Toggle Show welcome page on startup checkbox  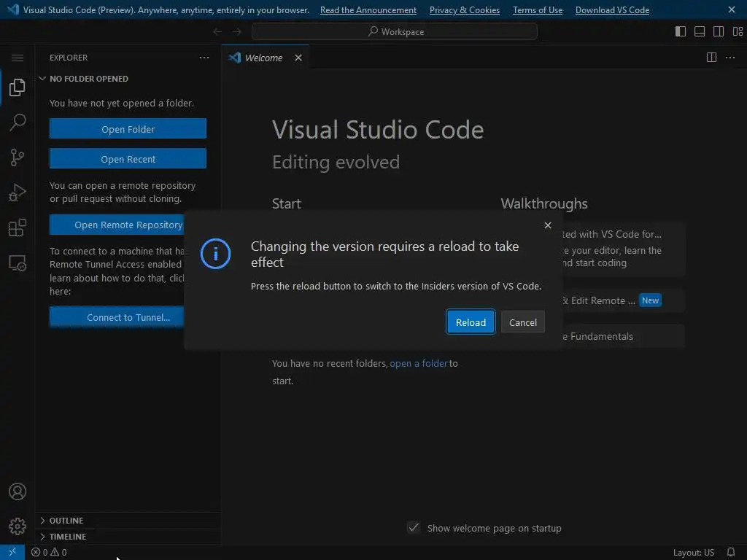coord(414,528)
